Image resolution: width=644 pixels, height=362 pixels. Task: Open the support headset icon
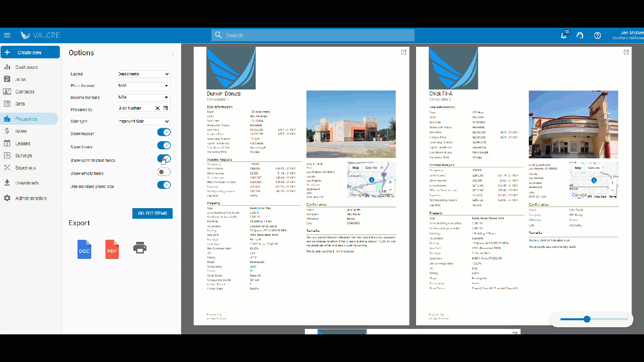(580, 35)
